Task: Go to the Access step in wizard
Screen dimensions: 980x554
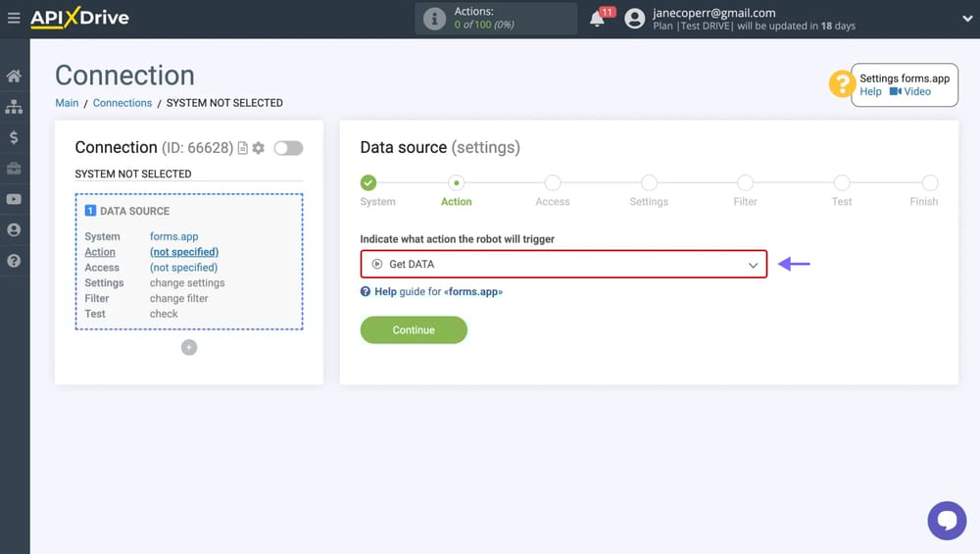Action: 553,183
